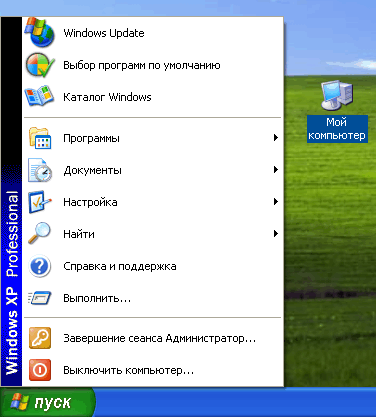The width and height of the screenshot is (376, 417).
Task: Open the Программы menu item
Action: click(x=153, y=138)
